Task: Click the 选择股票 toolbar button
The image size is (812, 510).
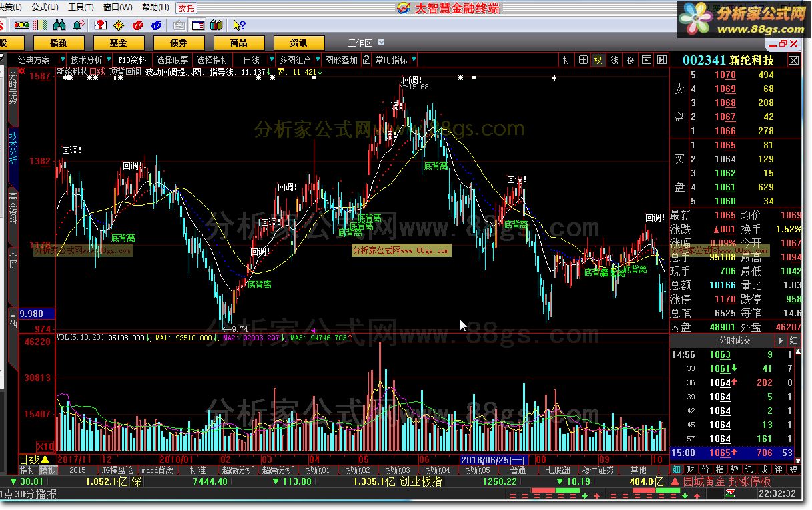Action: [173, 60]
